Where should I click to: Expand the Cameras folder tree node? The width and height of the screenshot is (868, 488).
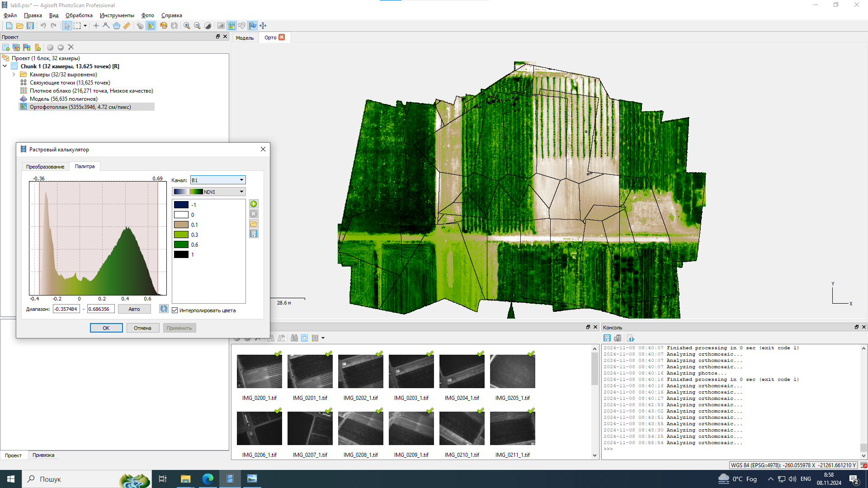[14, 75]
